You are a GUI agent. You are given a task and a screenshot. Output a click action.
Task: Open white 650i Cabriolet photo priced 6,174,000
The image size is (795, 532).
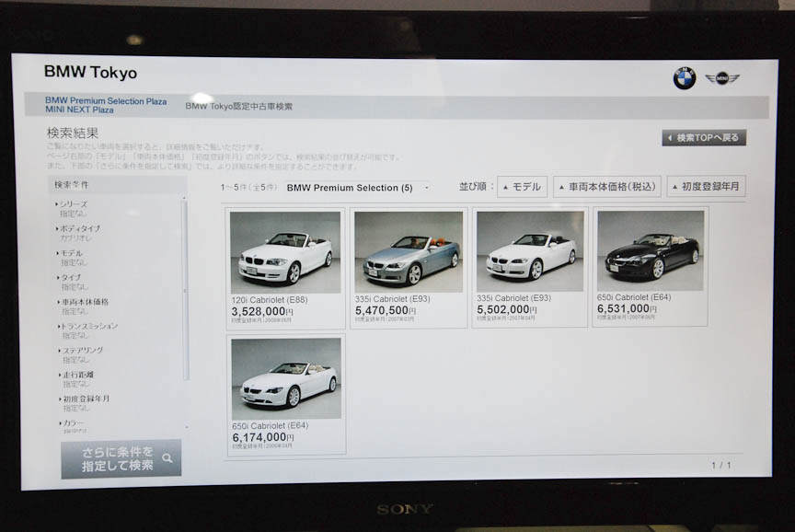click(x=286, y=378)
